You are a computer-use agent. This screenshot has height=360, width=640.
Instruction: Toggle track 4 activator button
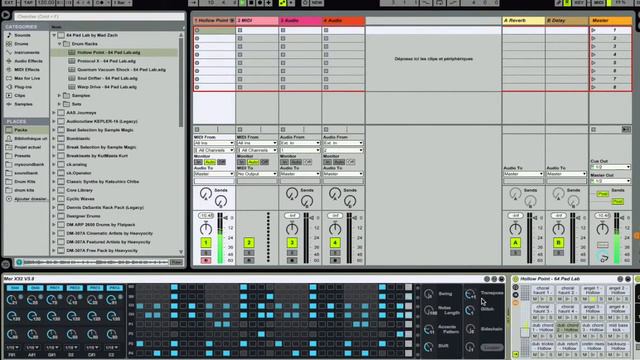335,243
